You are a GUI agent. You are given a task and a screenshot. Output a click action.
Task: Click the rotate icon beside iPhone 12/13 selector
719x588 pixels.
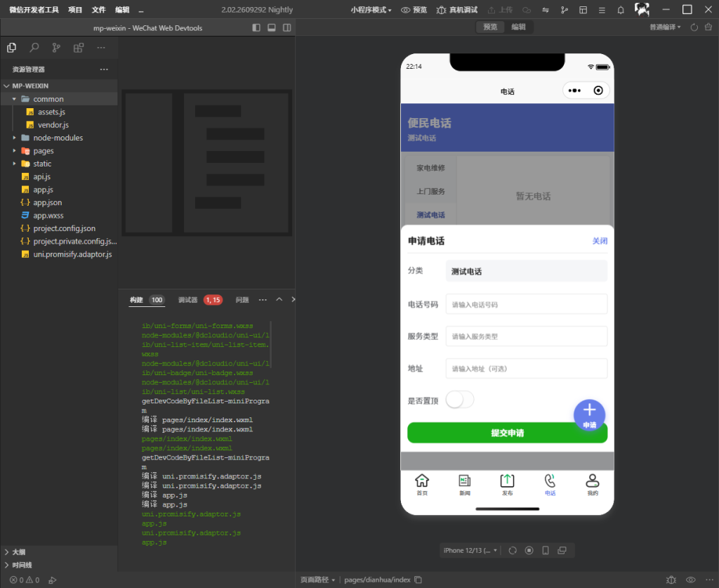[513, 550]
